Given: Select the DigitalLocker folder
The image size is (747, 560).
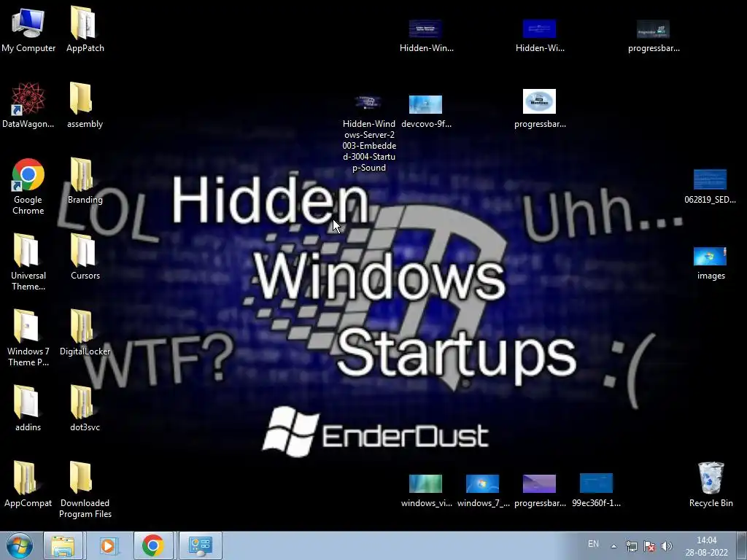Looking at the screenshot, I should click(85, 332).
